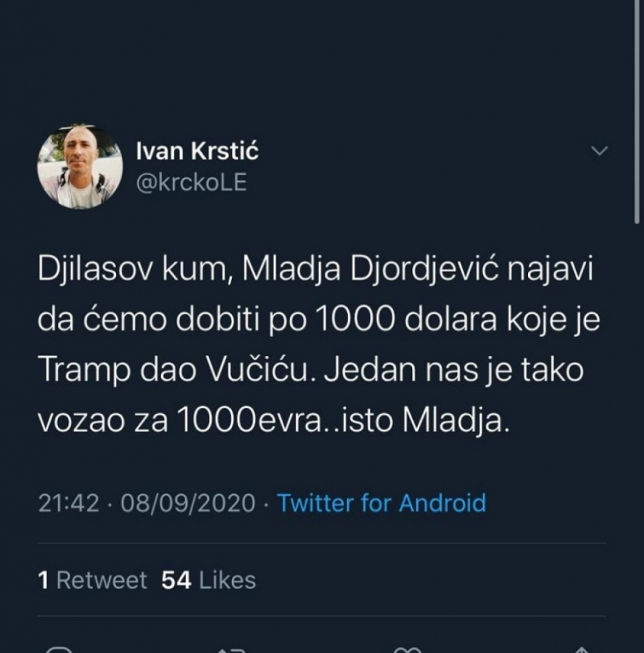This screenshot has width=644, height=653.
Task: Open the @krckoLE handle
Action: point(190,183)
